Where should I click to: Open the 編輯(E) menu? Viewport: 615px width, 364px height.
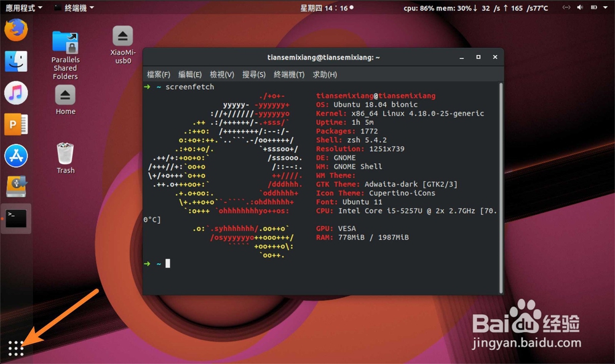(x=190, y=74)
